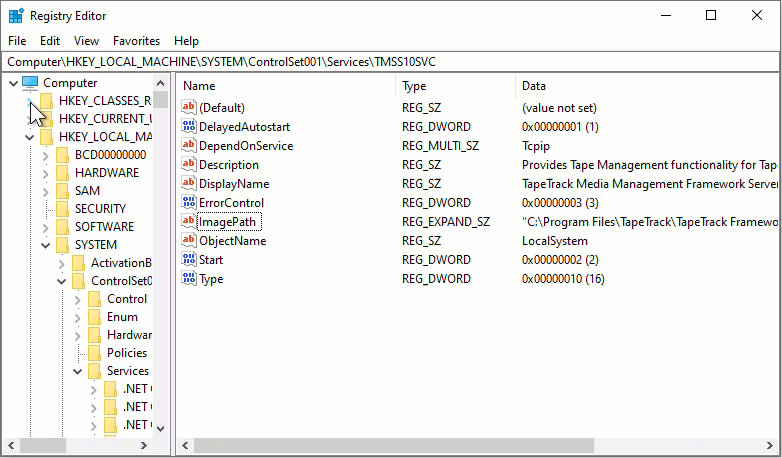Click the SOFTWARE folder icon

coord(63,227)
